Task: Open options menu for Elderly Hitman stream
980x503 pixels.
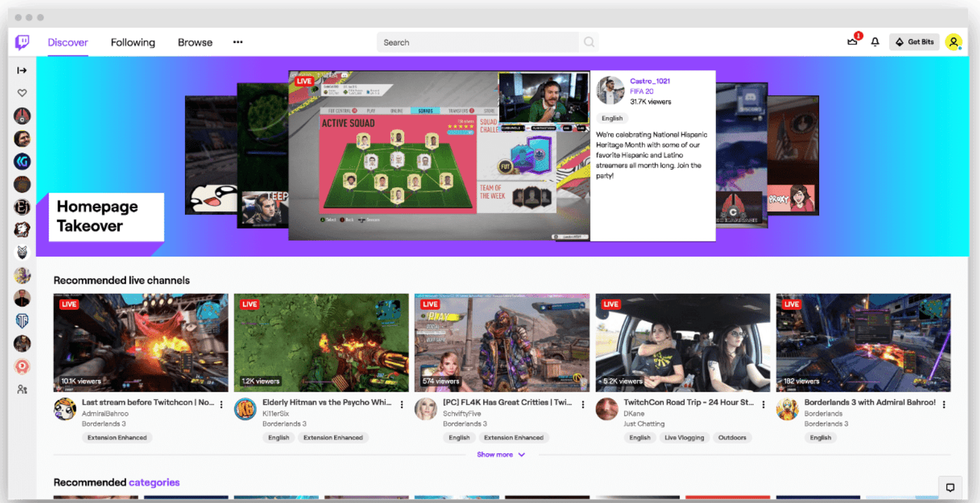Action: 402,404
